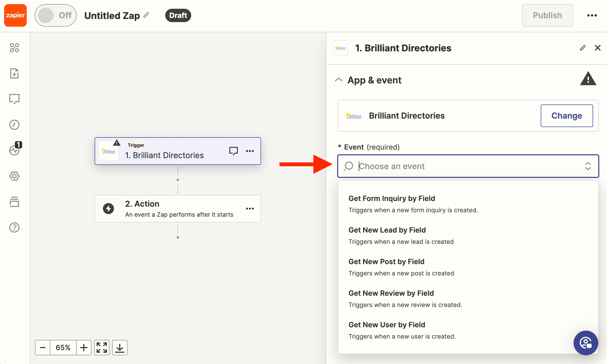Open three-dot menu on Action step

click(x=250, y=208)
